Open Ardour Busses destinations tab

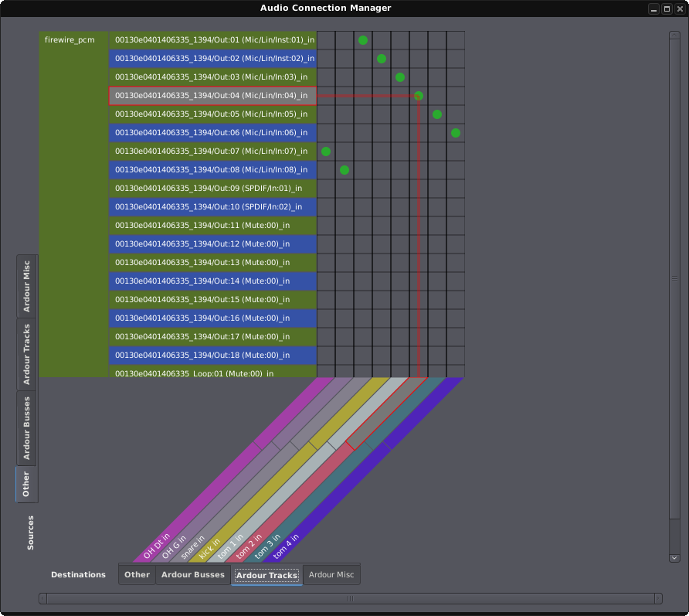193,575
